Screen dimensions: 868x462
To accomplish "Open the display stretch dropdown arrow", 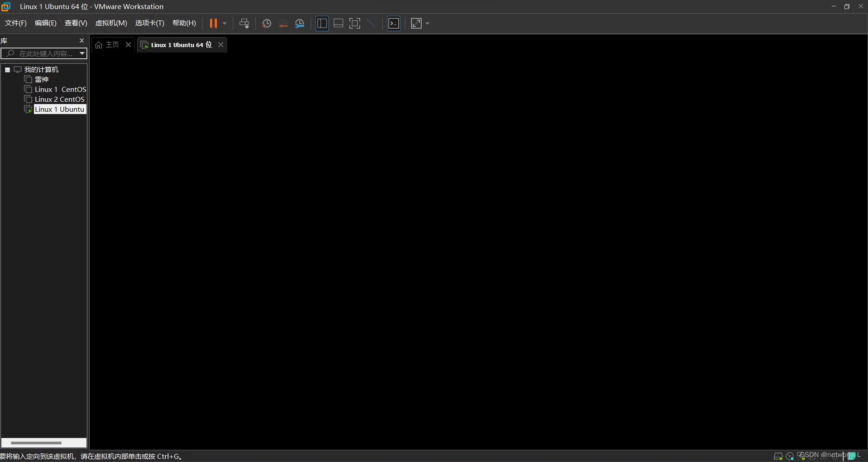I will [x=427, y=23].
